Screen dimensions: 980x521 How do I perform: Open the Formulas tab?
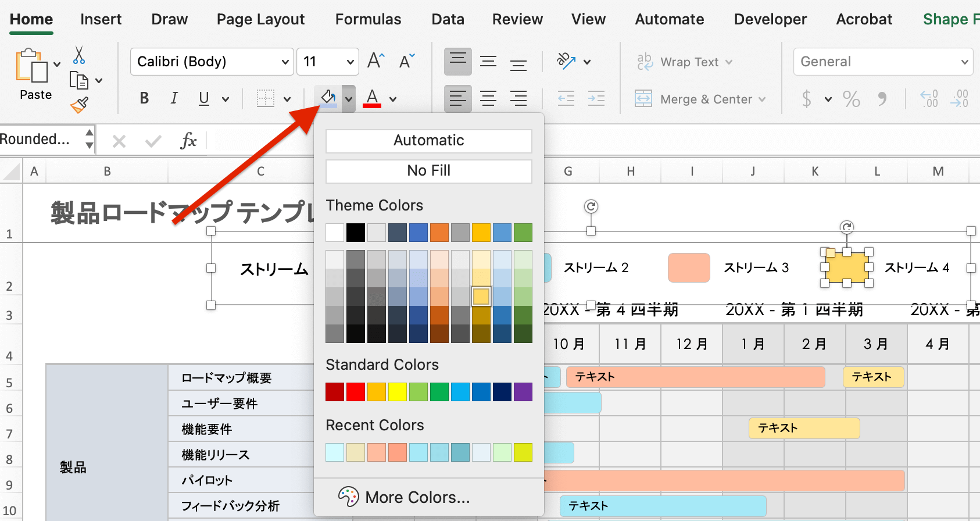368,19
